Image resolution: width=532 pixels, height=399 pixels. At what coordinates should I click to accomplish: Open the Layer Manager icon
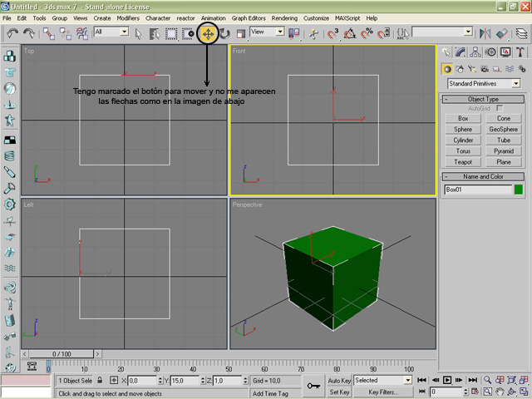(x=521, y=33)
